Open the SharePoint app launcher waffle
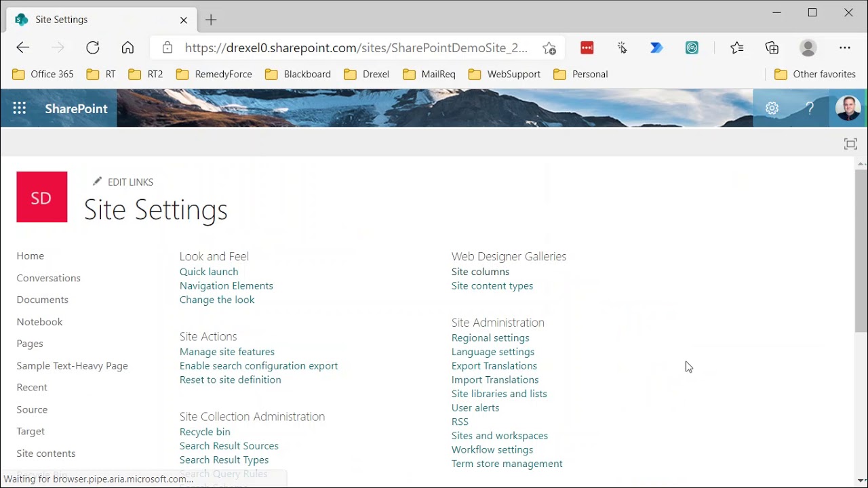Viewport: 868px width, 488px height. point(19,108)
